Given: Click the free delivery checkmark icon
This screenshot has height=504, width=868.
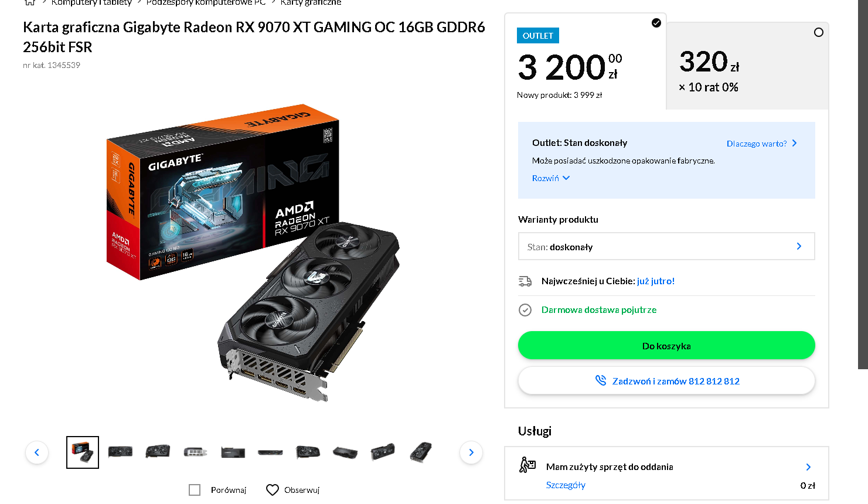Looking at the screenshot, I should tap(525, 310).
